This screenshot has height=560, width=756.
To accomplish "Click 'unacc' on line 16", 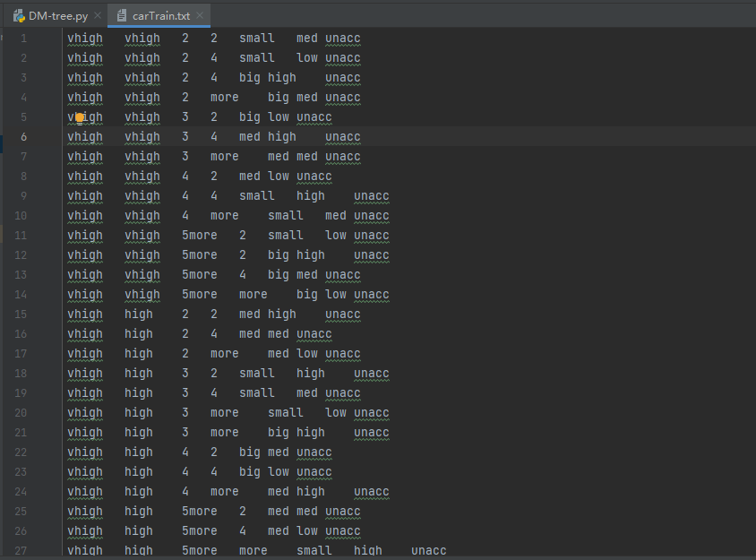I will point(314,334).
